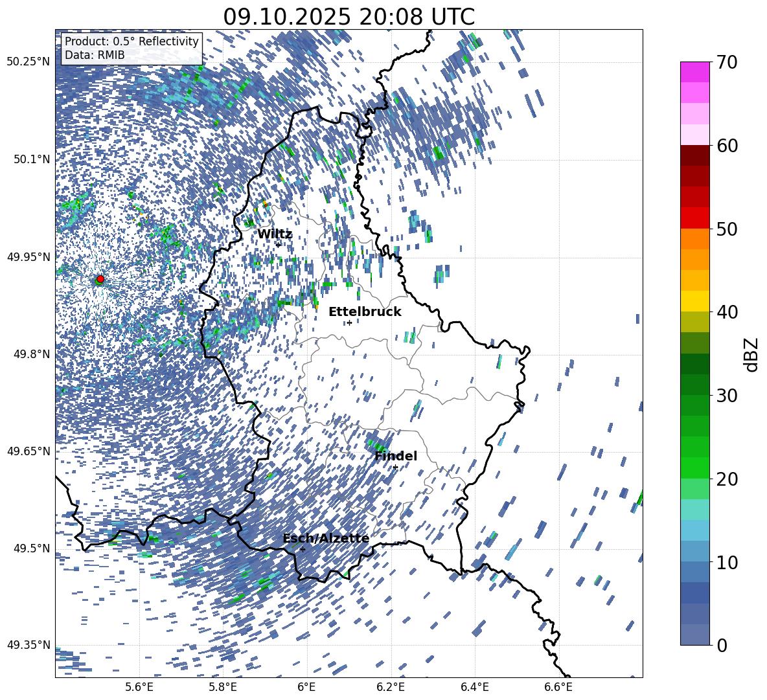Click the Findel station label

(396, 456)
